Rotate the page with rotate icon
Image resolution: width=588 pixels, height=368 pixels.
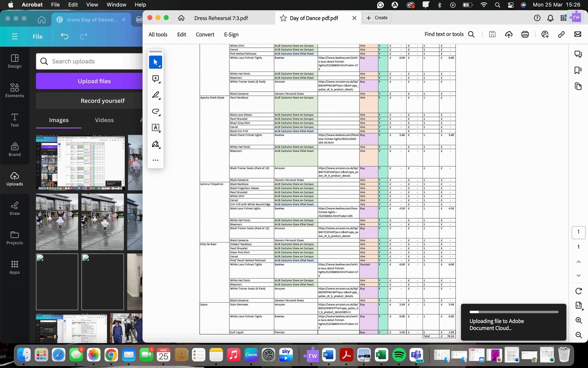[578, 291]
